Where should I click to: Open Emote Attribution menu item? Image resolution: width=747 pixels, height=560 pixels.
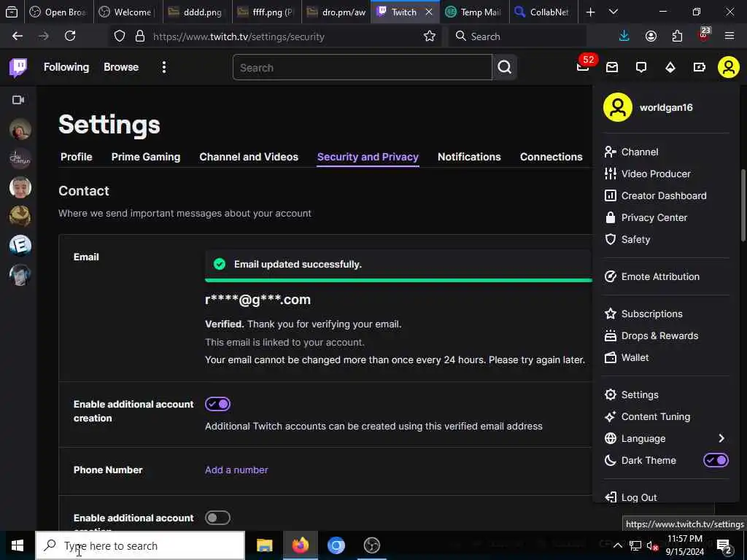coord(665,276)
